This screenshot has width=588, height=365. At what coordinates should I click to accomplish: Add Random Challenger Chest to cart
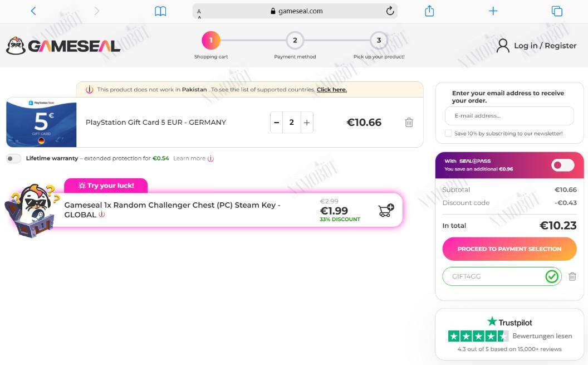386,211
